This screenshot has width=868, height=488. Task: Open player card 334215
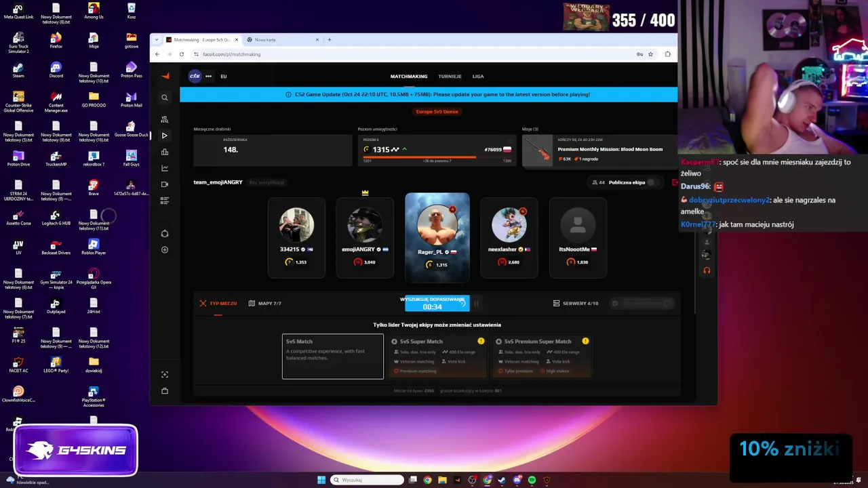pos(296,237)
